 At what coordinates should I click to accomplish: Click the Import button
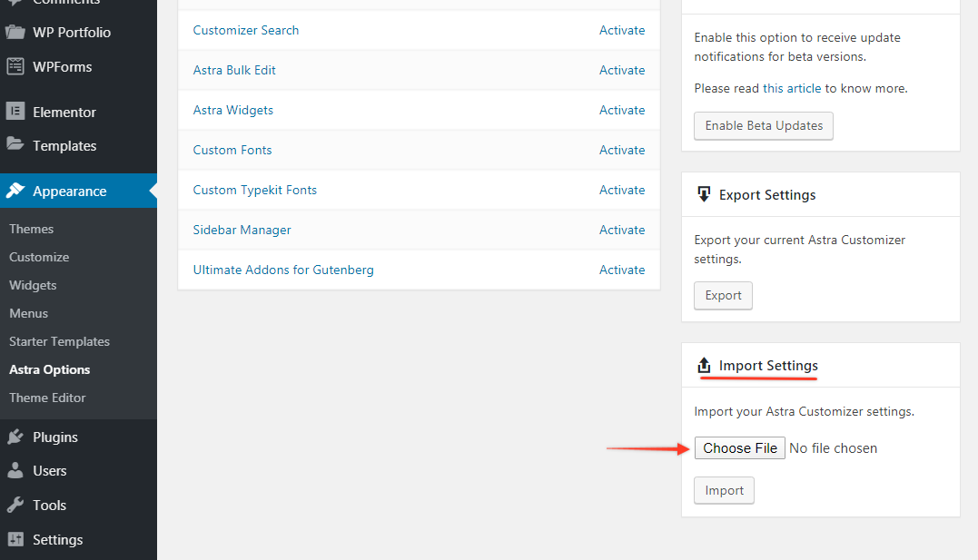click(724, 491)
